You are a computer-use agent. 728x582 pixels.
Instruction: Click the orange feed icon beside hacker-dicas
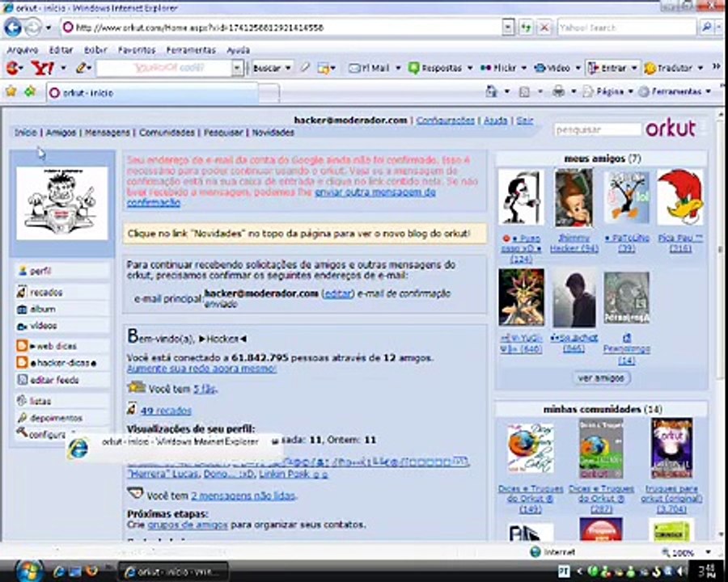point(22,362)
